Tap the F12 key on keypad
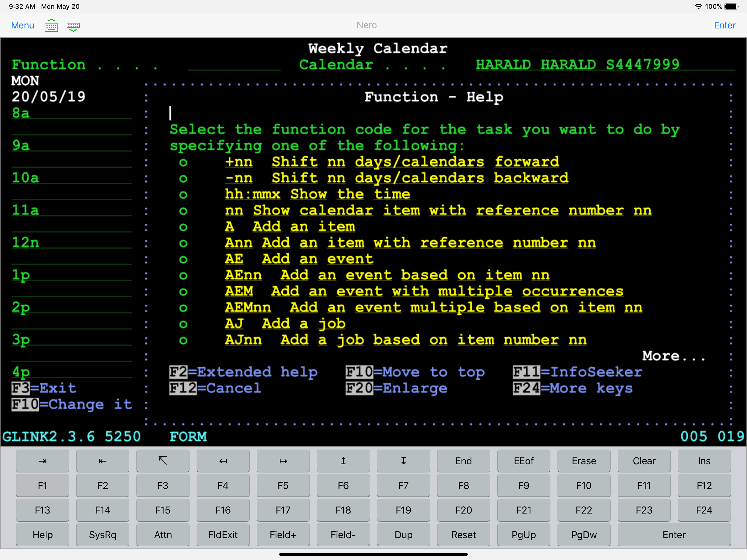Viewport: 747px width, 560px height. (704, 485)
